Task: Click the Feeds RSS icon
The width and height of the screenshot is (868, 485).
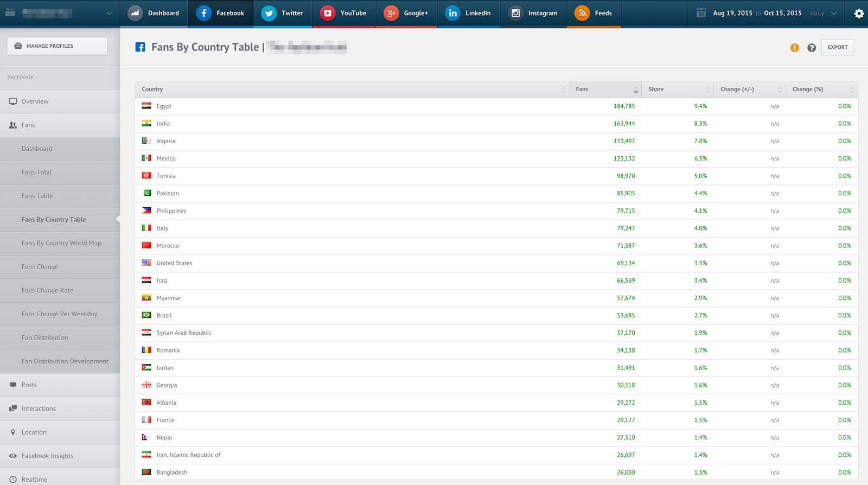Action: point(582,13)
